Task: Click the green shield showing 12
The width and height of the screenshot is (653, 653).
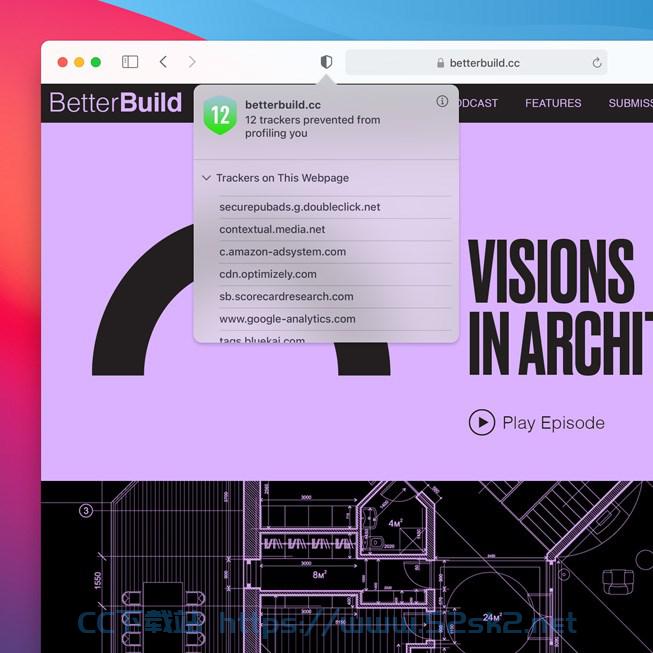Action: click(220, 115)
